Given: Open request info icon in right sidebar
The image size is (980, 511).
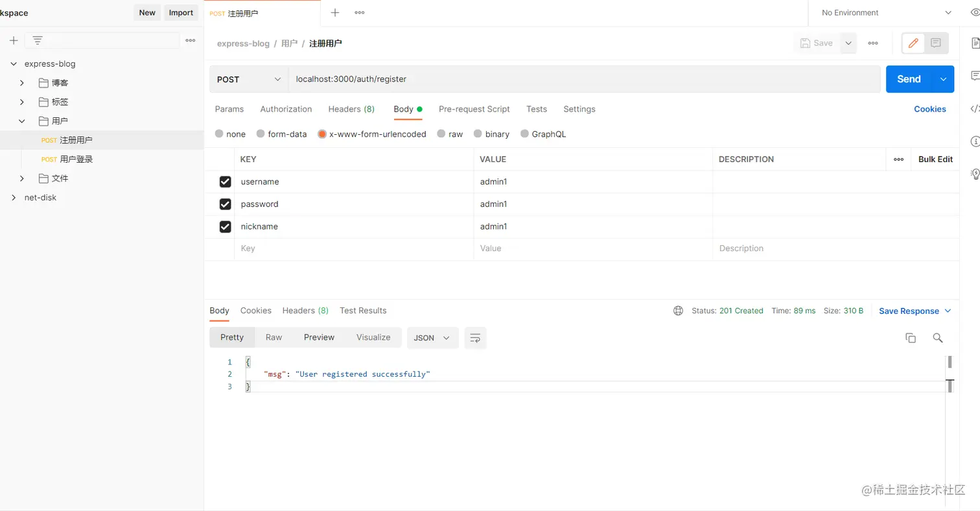Looking at the screenshot, I should point(975,141).
